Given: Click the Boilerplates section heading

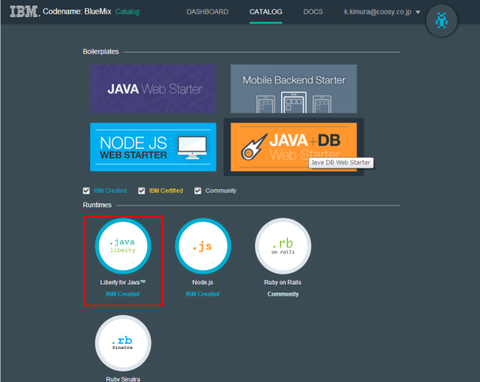Looking at the screenshot, I should tap(101, 52).
